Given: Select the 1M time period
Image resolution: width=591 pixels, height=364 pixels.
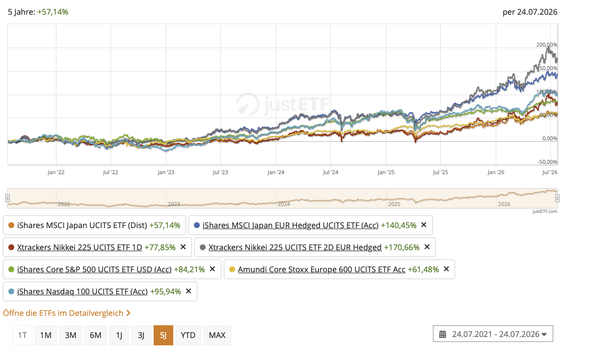Looking at the screenshot, I should (46, 335).
